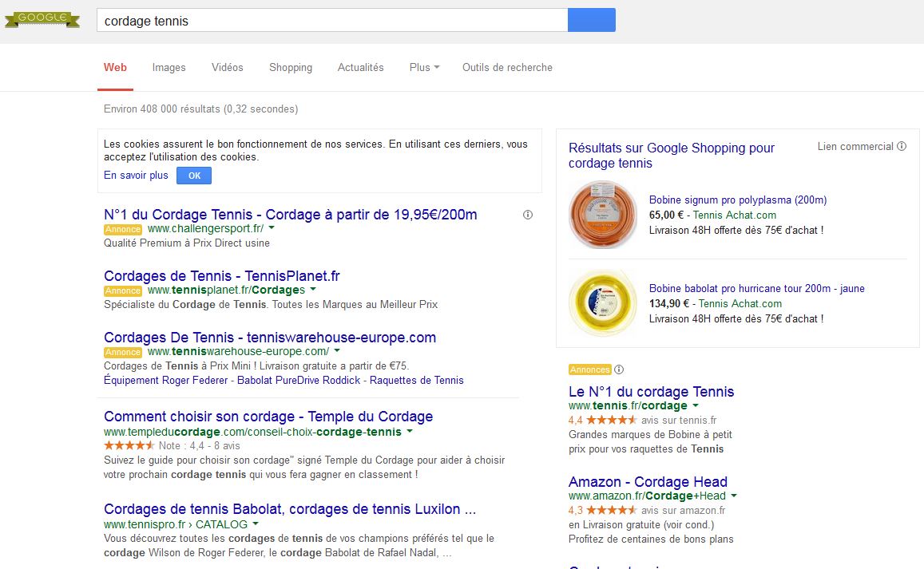This screenshot has width=924, height=569.
Task: Expand arrow next to www.tennis.fr/cordage
Action: pyautogui.click(x=696, y=405)
